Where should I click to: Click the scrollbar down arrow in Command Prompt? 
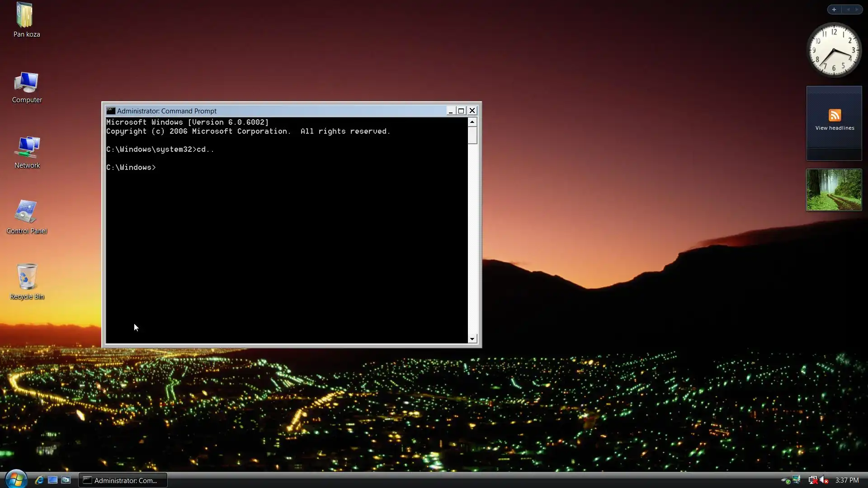pyautogui.click(x=472, y=339)
